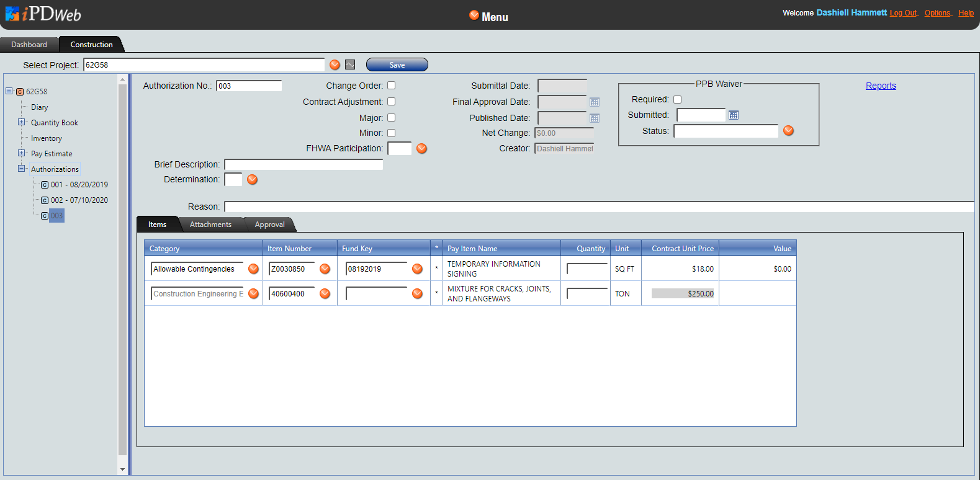Image resolution: width=980 pixels, height=480 pixels.
Task: Expand the Quantity Book tree node
Action: pyautogui.click(x=22, y=122)
